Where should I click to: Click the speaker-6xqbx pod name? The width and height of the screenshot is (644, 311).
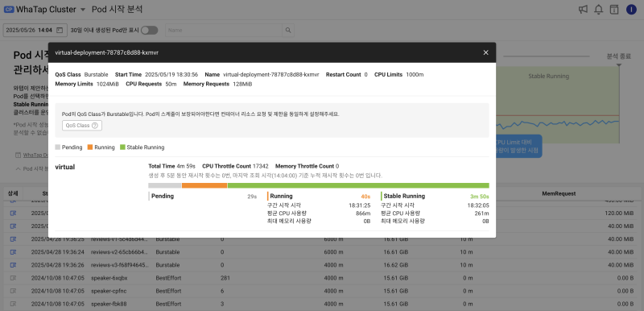click(x=109, y=278)
